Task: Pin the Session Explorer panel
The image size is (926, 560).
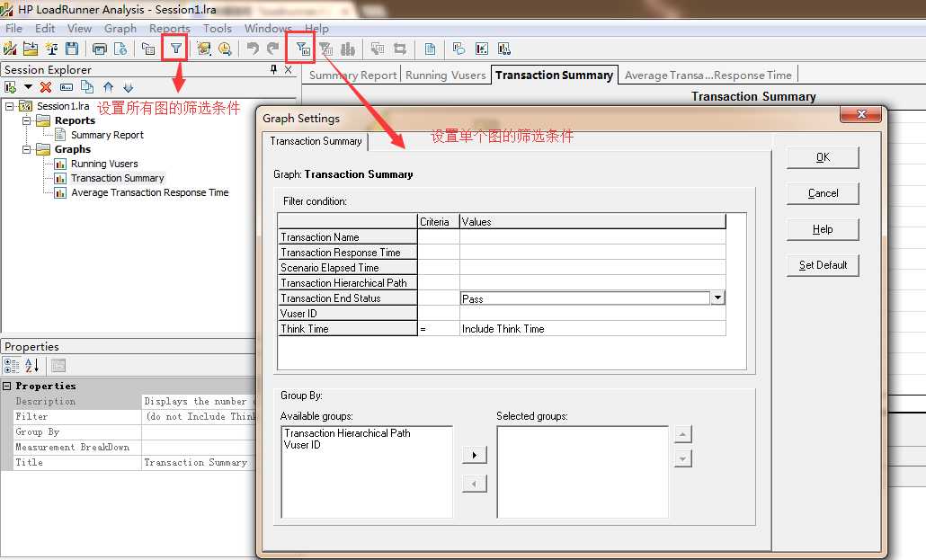Action: [x=273, y=70]
